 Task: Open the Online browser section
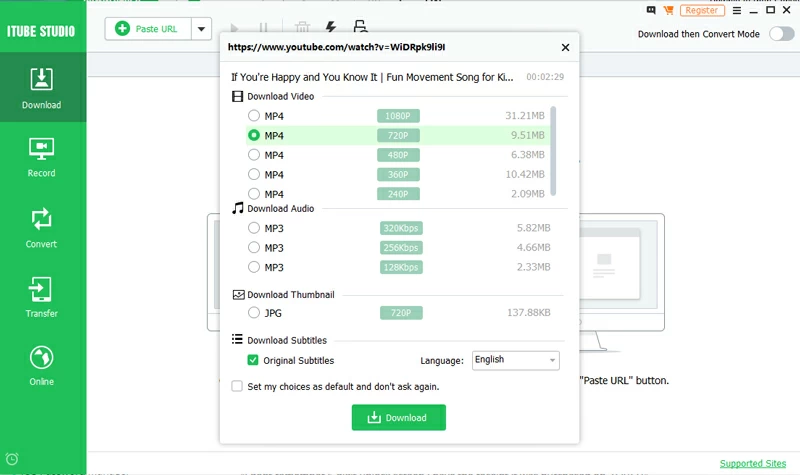pyautogui.click(x=42, y=365)
